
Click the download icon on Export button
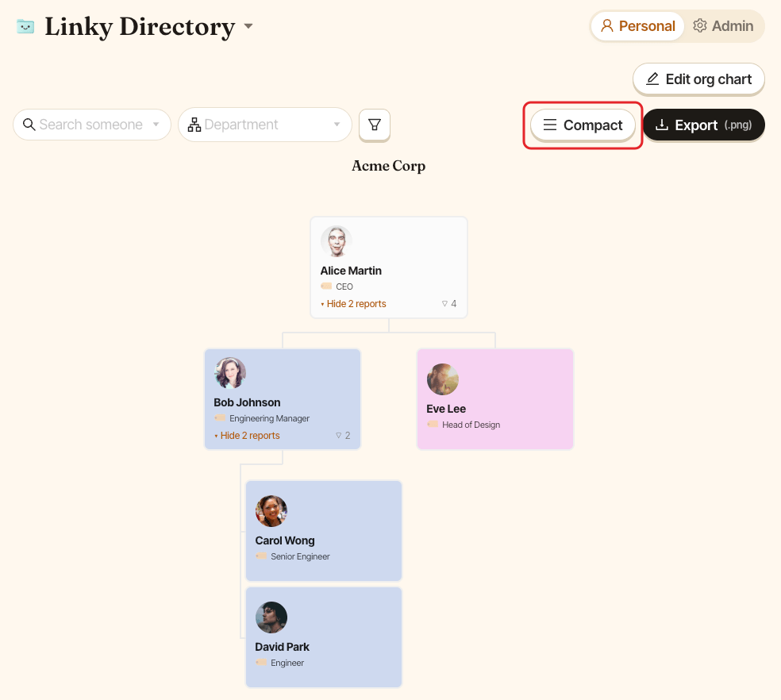(x=661, y=125)
